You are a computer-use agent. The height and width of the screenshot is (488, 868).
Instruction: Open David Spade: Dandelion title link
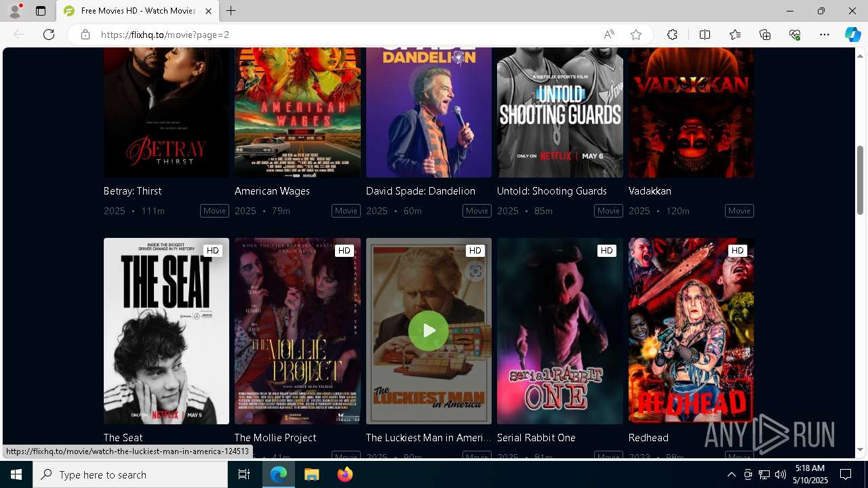click(420, 191)
